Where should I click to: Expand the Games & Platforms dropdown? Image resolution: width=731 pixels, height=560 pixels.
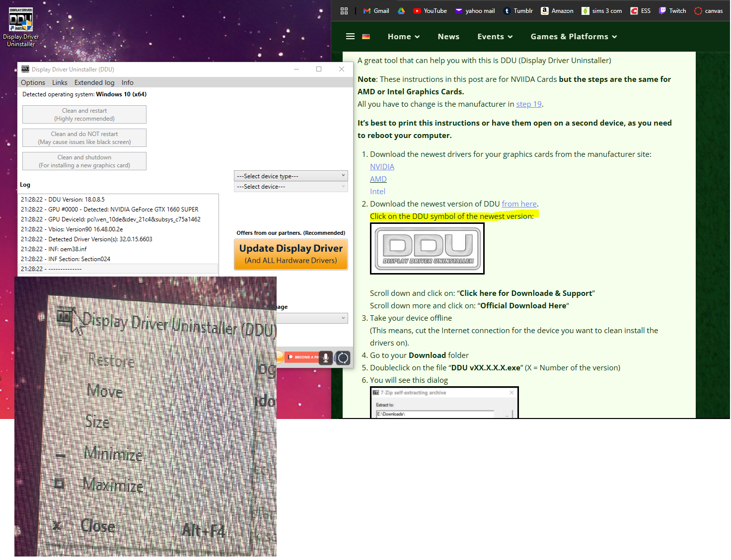574,37
